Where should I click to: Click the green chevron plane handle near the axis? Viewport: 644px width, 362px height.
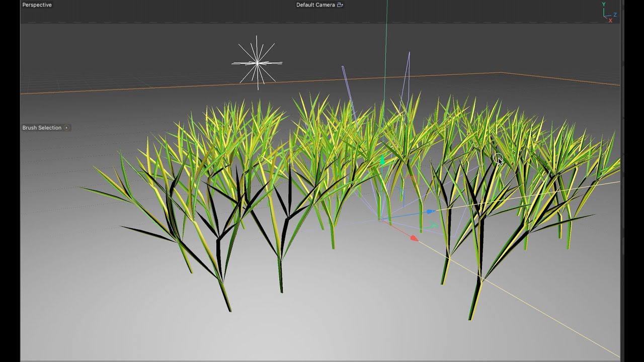point(433,226)
